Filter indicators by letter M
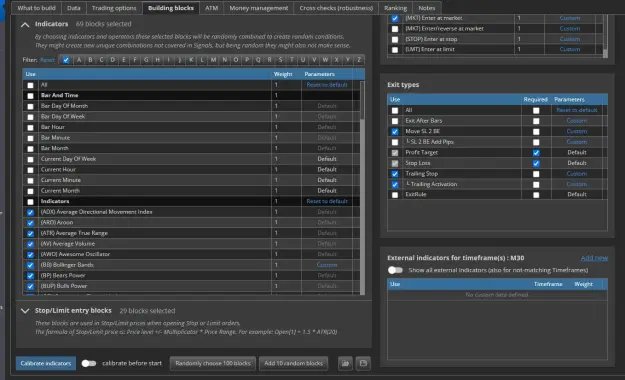The height and width of the screenshot is (380, 625). pos(213,60)
